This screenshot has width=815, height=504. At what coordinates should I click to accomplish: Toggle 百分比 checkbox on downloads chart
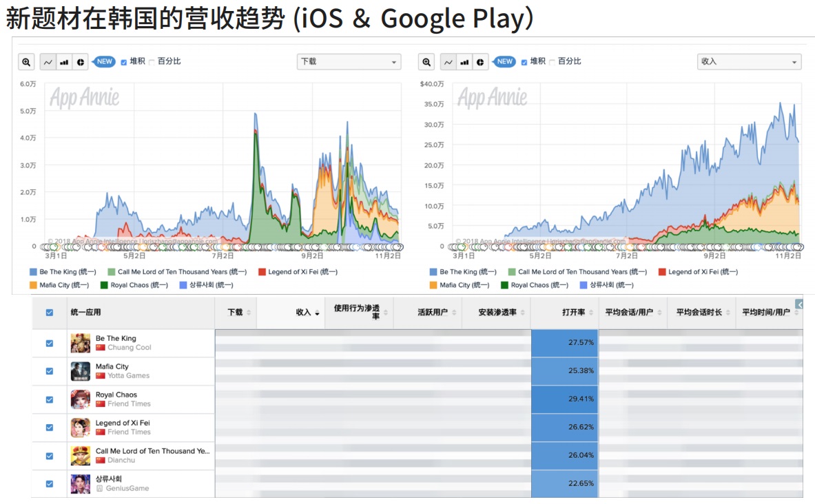(152, 63)
